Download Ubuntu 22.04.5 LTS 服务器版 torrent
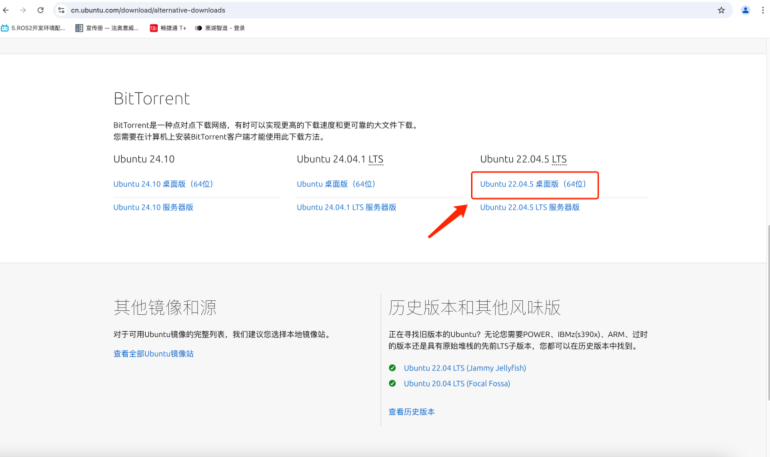The image size is (770, 457). point(529,207)
